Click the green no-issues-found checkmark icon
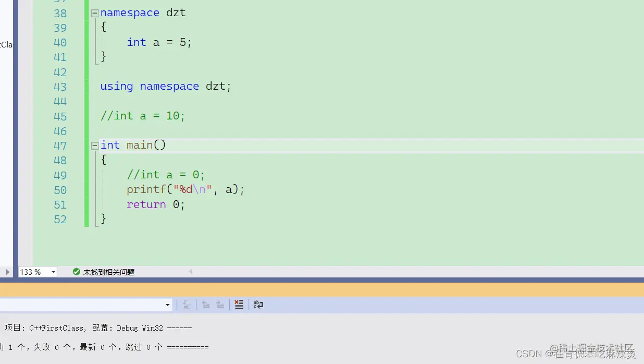Image resolution: width=644 pixels, height=364 pixels. click(77, 272)
